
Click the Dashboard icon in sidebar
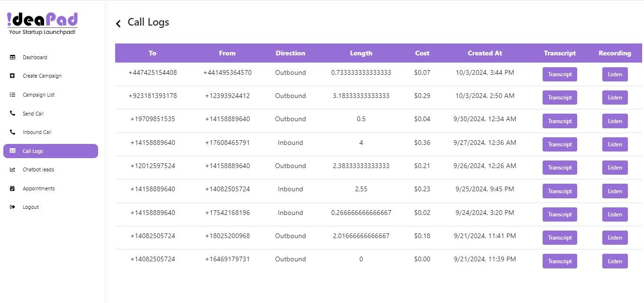[x=12, y=57]
